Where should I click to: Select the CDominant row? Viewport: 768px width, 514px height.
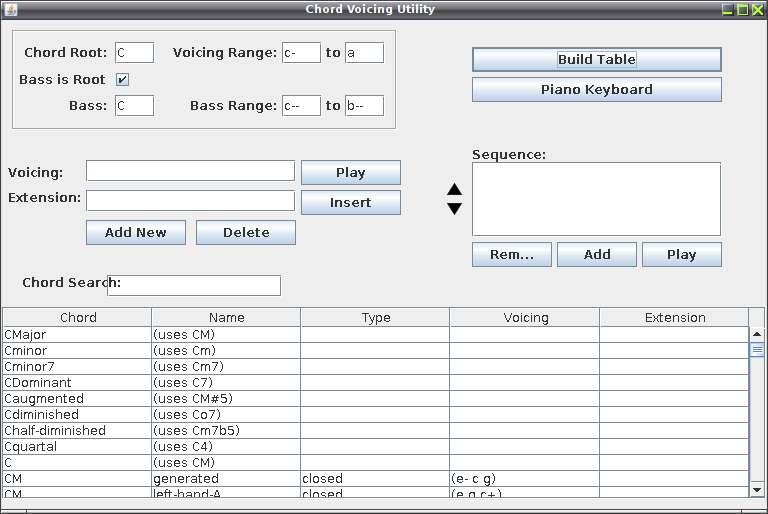tap(376, 383)
